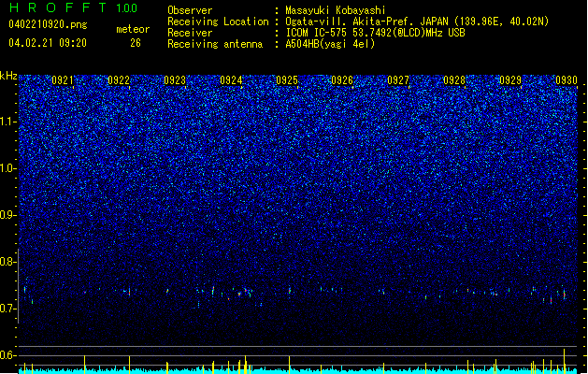Click the 'Receiving antenna' field label
Viewport: 588px width, 374px height.
pos(215,44)
